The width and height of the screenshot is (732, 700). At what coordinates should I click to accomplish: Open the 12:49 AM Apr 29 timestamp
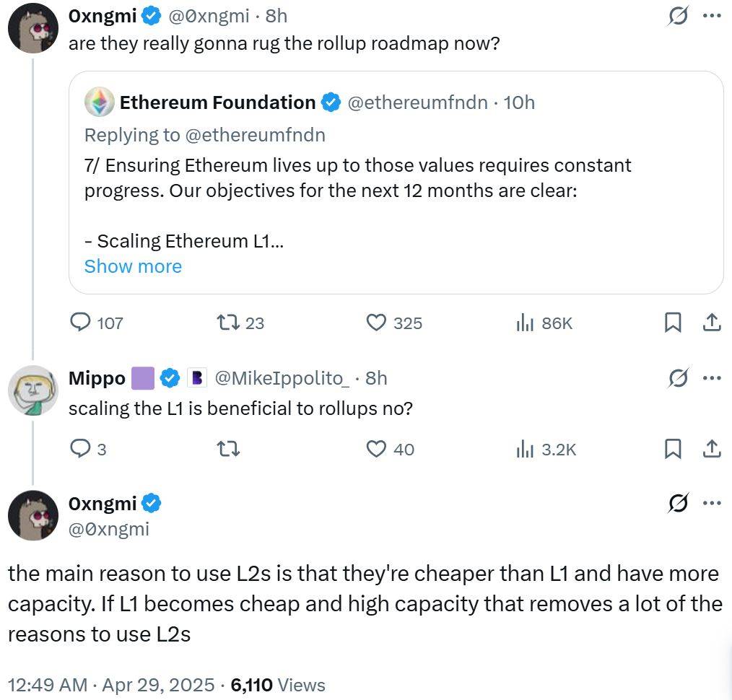(x=111, y=685)
